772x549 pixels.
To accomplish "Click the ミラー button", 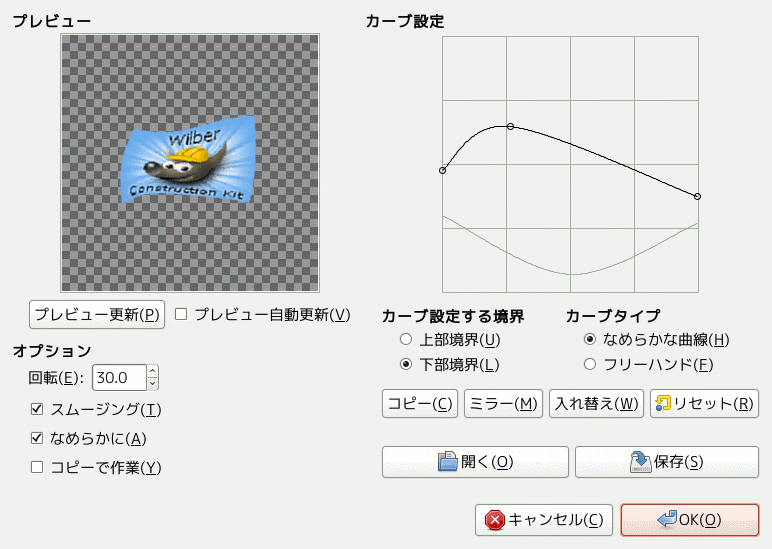I will tap(503, 404).
